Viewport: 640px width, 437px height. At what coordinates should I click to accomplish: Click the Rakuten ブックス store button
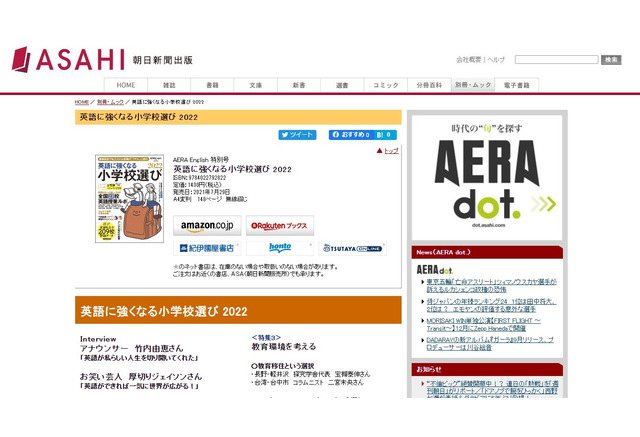[280, 226]
